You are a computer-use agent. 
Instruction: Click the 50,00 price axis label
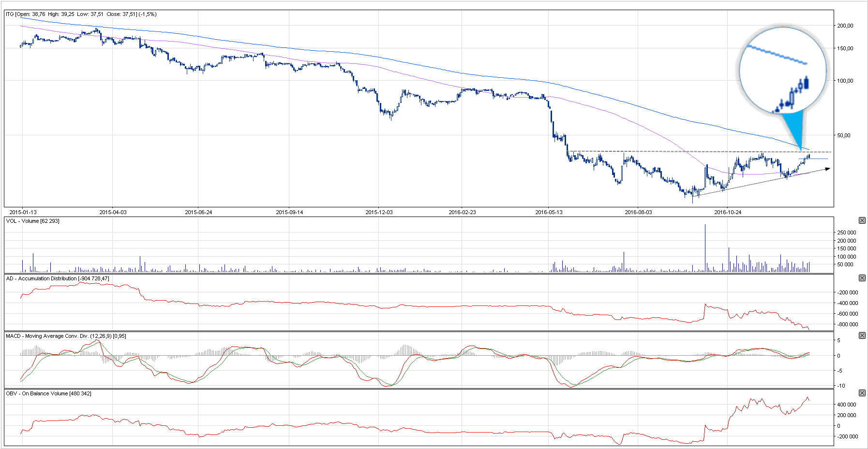tap(844, 135)
